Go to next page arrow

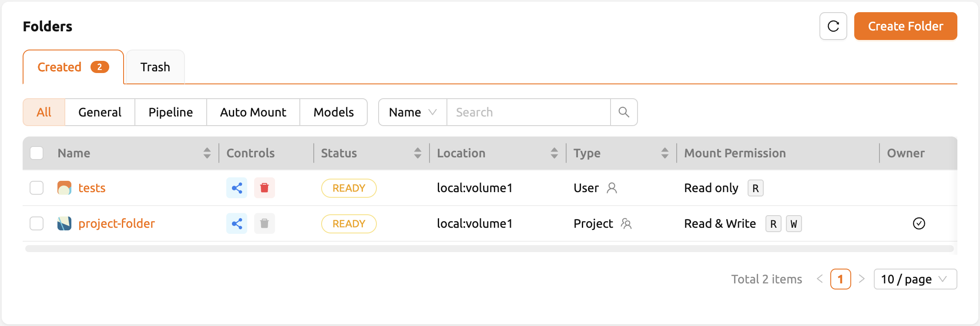[x=862, y=279]
